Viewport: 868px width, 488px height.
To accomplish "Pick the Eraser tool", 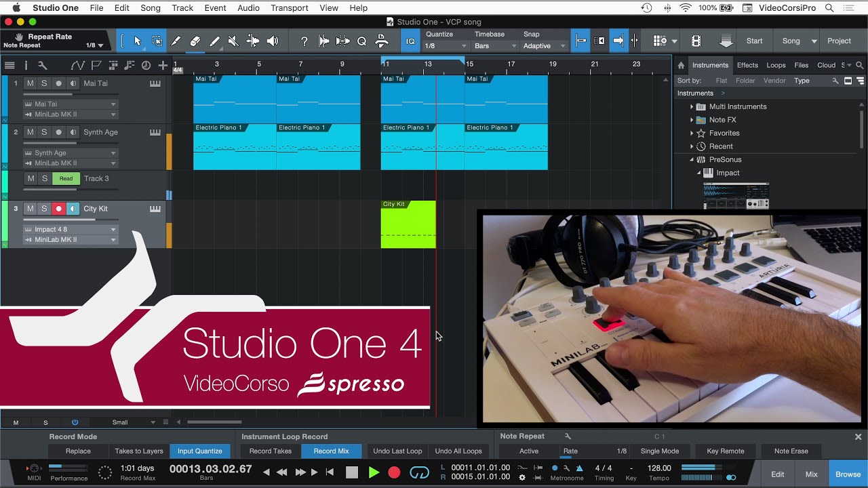I will pyautogui.click(x=195, y=41).
